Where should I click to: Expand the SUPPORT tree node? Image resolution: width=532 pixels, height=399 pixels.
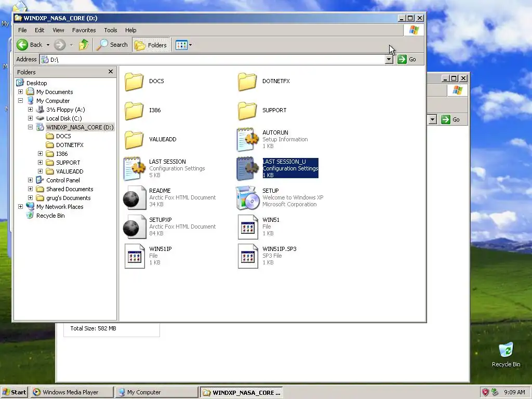(40, 163)
